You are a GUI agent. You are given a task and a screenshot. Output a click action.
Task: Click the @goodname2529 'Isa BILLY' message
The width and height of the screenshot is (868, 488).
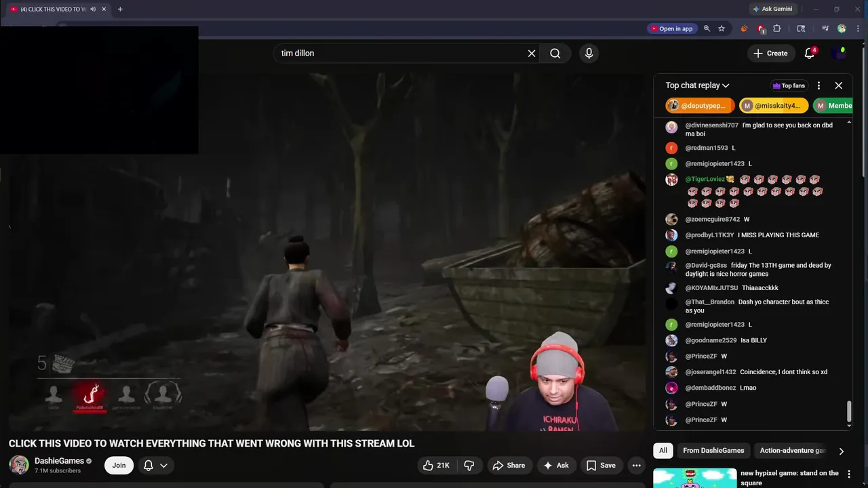tap(751, 340)
